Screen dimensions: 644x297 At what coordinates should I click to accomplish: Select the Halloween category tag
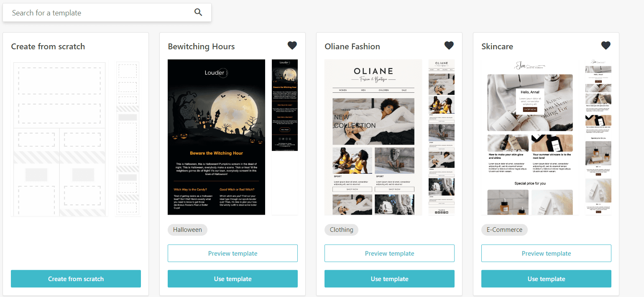pos(187,230)
